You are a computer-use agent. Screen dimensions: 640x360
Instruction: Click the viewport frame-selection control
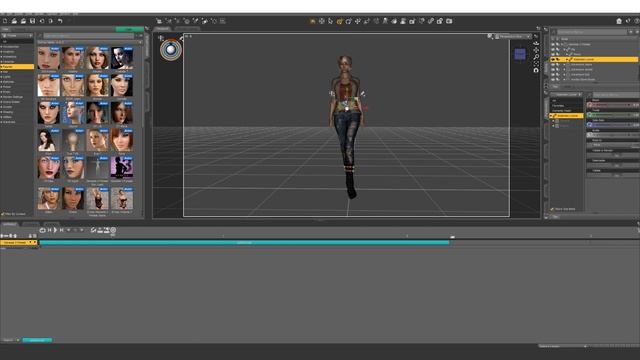pos(536,63)
